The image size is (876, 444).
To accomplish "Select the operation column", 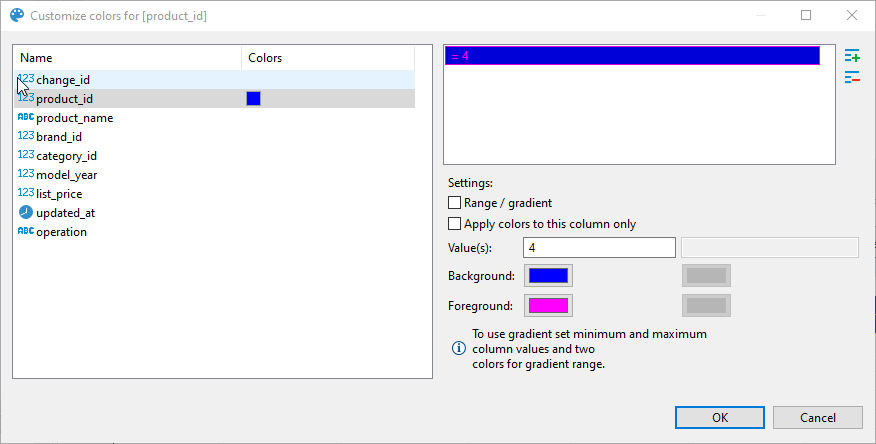I will [215, 232].
